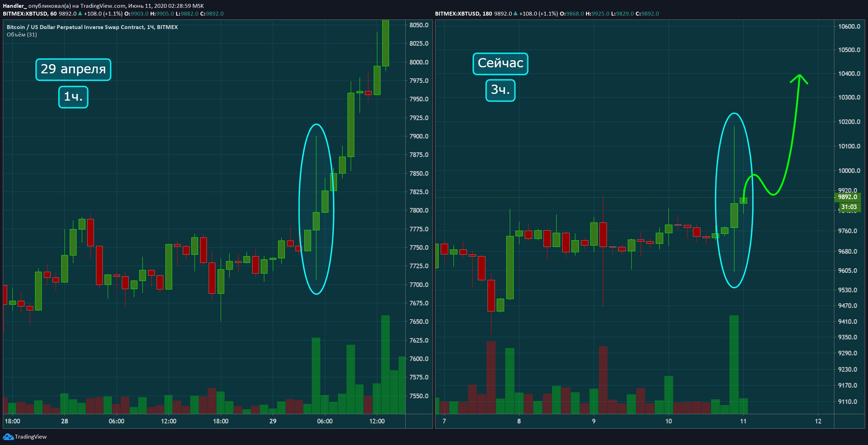Select the '29 апреля' text label
Image resolution: width=868 pixels, height=445 pixels.
(73, 69)
